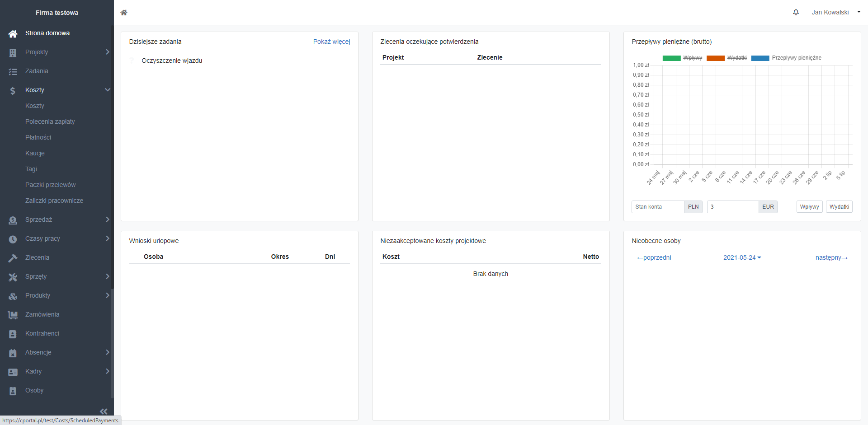
Task: Click the green Wpływy color swatch
Action: point(671,58)
